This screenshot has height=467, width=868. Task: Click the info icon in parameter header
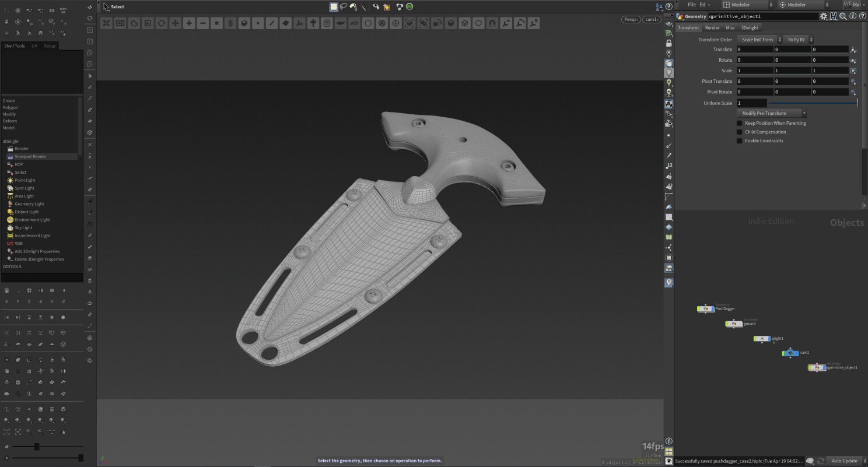[x=852, y=16]
